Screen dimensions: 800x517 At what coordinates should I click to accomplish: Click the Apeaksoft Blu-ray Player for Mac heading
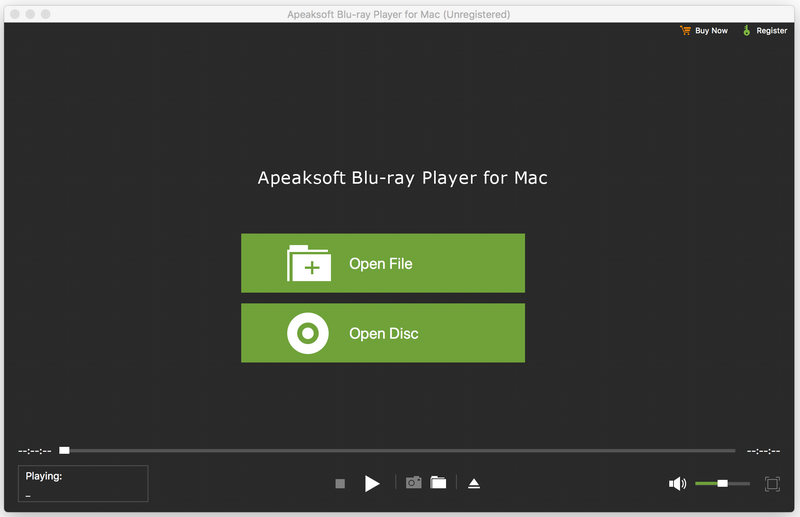(x=403, y=178)
